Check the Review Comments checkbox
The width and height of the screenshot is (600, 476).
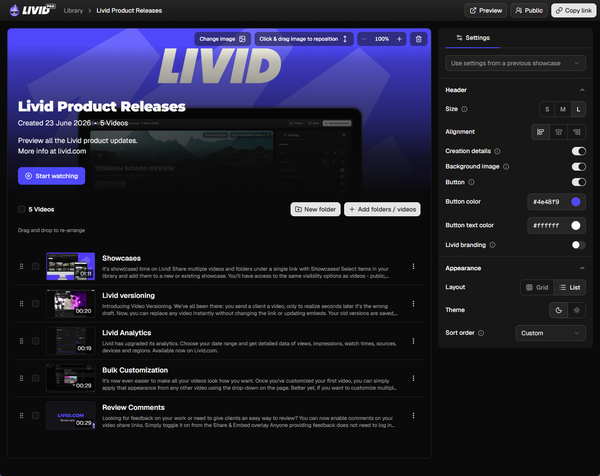[x=36, y=416]
